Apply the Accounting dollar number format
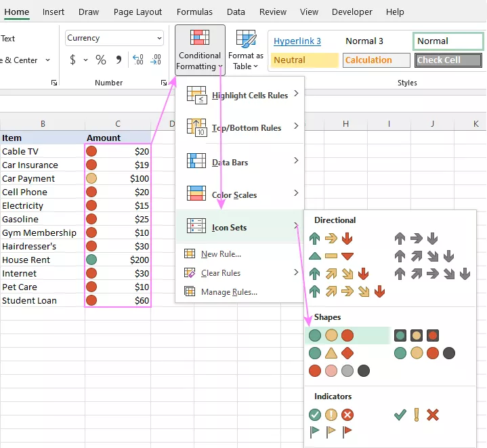Viewport: 487px width, 448px height. tap(73, 60)
